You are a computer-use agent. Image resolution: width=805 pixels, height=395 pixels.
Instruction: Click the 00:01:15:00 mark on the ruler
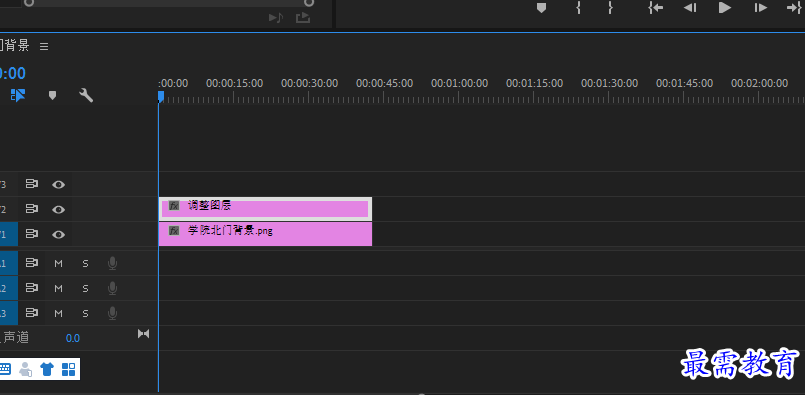point(534,83)
